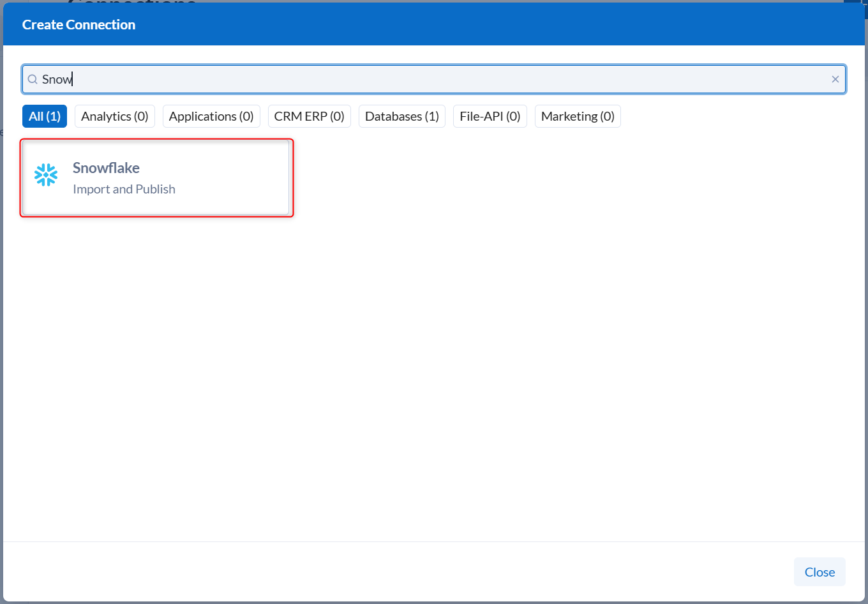Viewport: 868px width, 604px height.
Task: Open the Snowflake connection card
Action: (x=156, y=178)
